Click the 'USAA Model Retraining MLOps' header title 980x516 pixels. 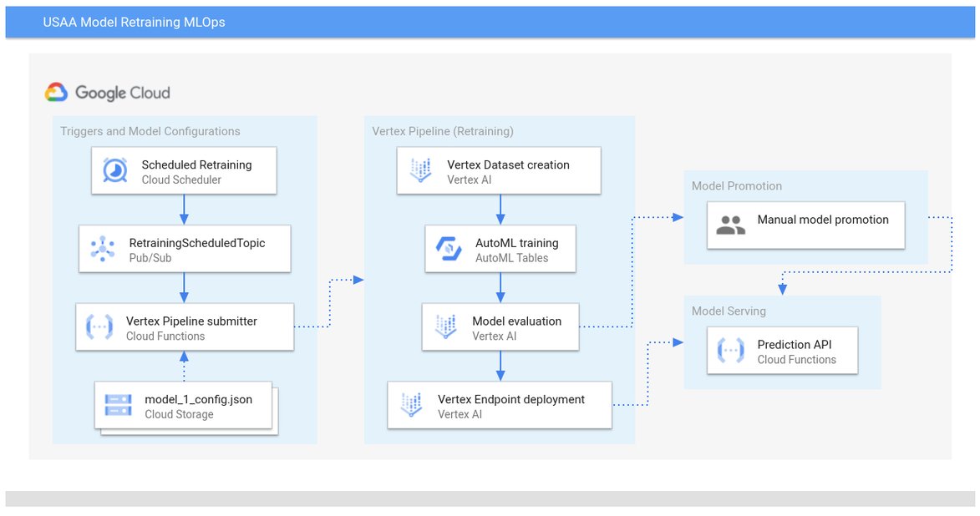pyautogui.click(x=134, y=23)
